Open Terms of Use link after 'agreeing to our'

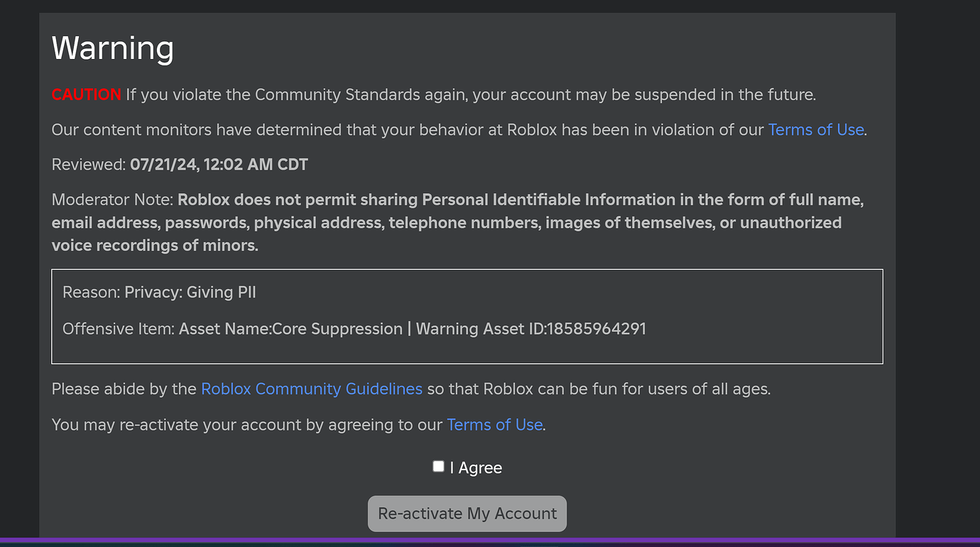495,425
